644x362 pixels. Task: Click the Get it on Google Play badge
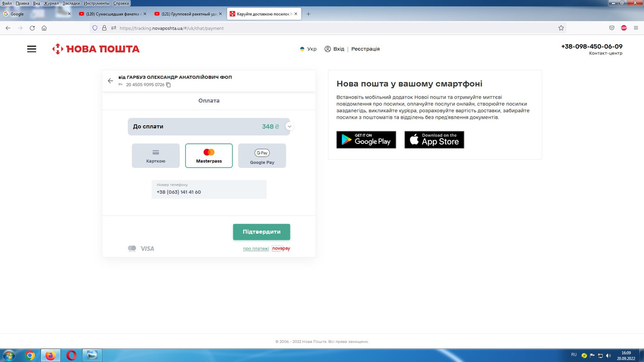pyautogui.click(x=366, y=140)
